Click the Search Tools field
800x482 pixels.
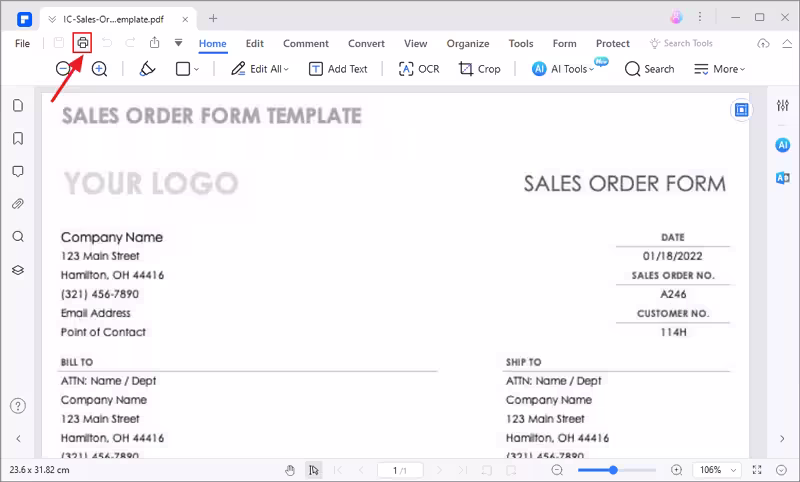[x=681, y=43]
